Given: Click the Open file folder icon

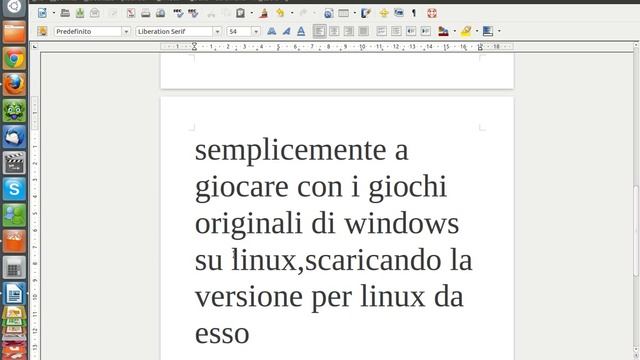Looking at the screenshot, I should tap(65, 13).
